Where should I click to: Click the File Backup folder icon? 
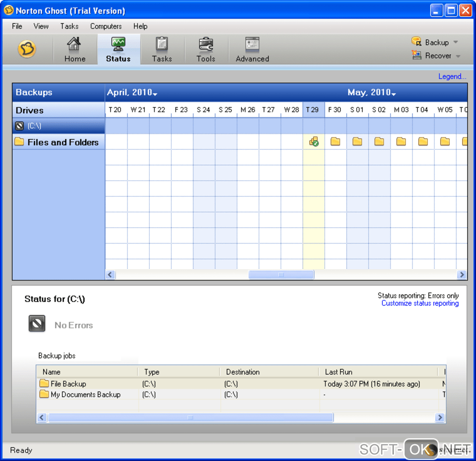coord(44,383)
